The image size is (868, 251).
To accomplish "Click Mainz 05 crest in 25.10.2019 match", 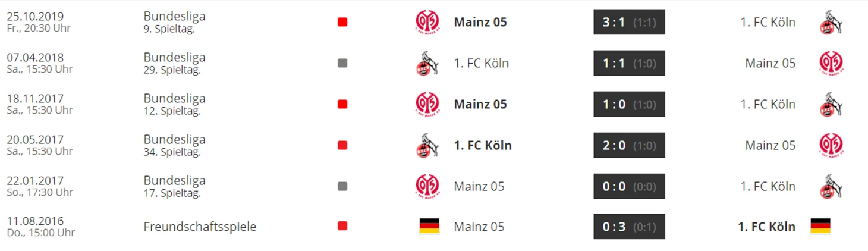I will click(x=427, y=23).
